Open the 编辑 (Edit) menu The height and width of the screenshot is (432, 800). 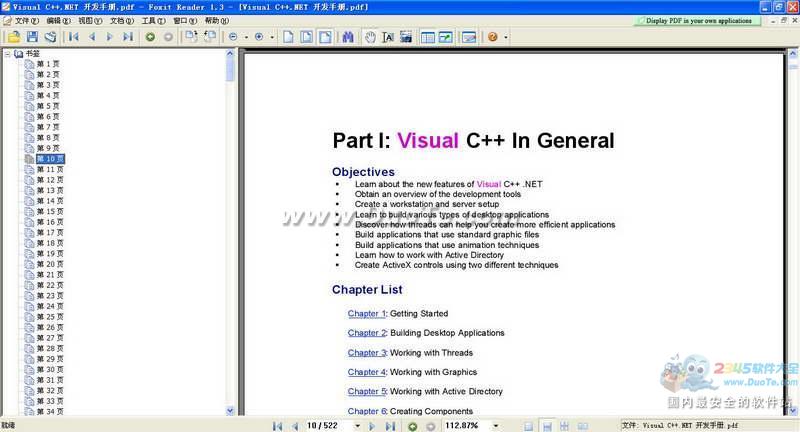(x=58, y=20)
